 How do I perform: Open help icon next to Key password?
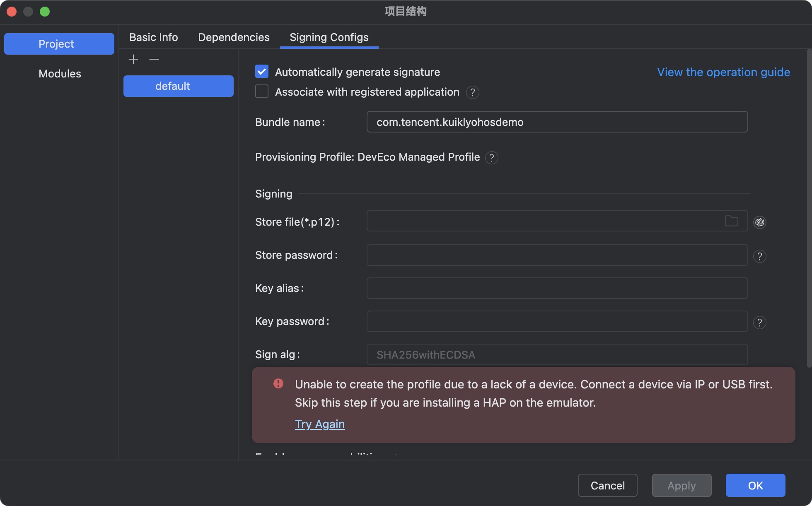[x=759, y=323]
